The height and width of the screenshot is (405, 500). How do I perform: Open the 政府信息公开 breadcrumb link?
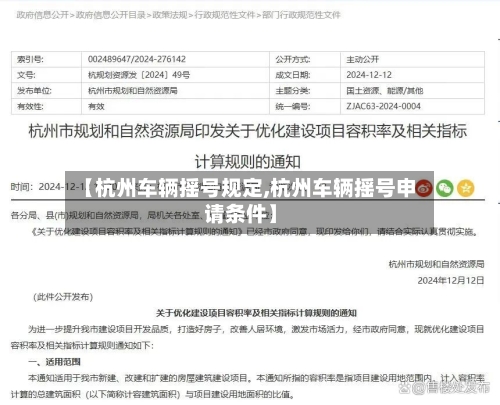pos(43,15)
